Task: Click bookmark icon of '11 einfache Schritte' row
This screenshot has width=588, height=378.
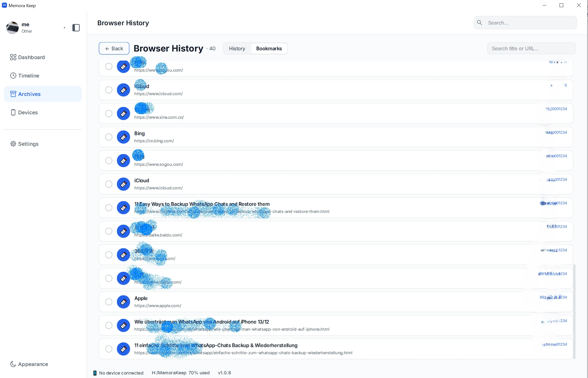Action: pos(123,349)
